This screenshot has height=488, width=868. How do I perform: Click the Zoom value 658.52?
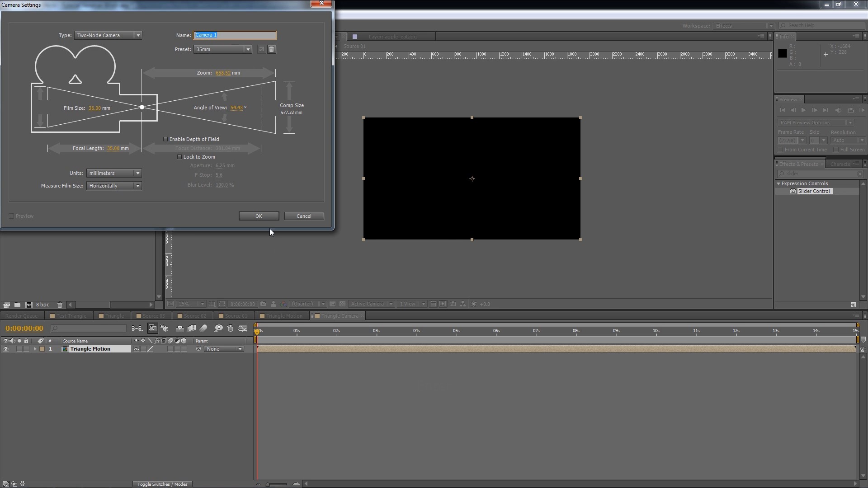click(223, 73)
